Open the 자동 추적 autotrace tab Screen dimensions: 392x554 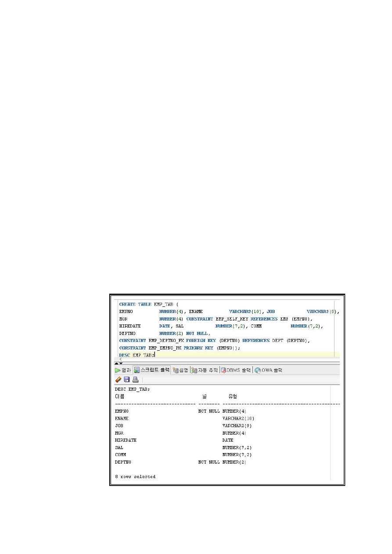tap(205, 370)
